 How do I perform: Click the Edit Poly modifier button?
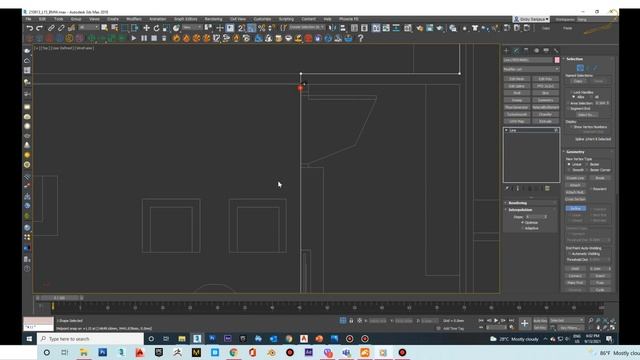coord(545,79)
